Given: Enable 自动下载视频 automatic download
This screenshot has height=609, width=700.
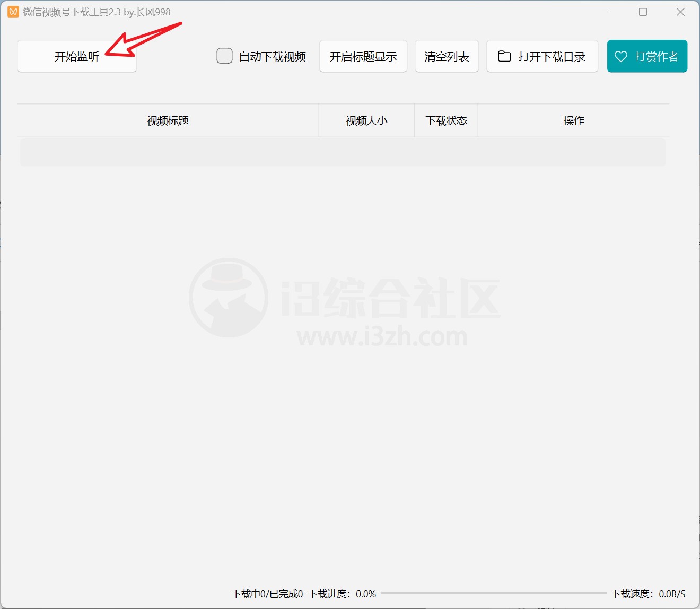Looking at the screenshot, I should (x=224, y=55).
